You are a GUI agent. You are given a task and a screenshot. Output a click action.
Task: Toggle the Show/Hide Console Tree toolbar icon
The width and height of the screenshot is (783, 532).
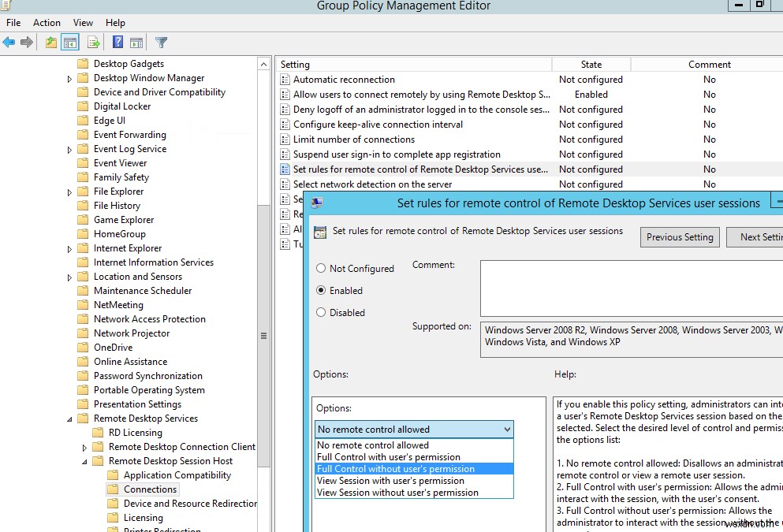[70, 42]
